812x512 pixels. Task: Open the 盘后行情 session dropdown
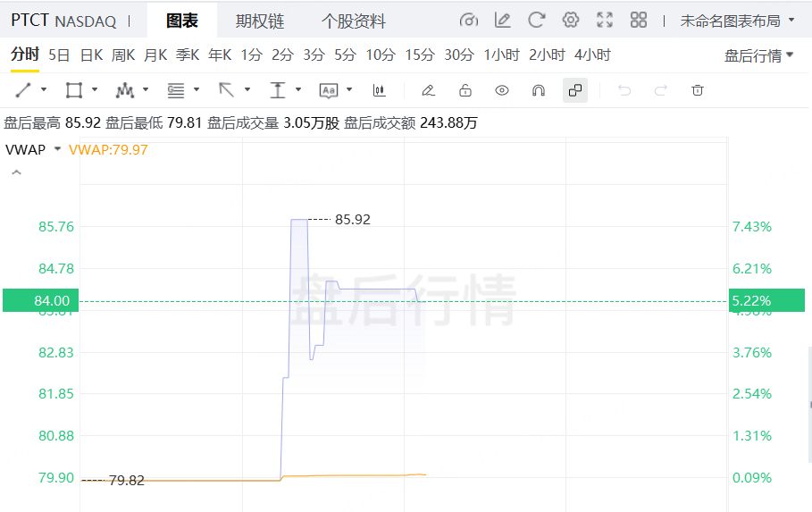[758, 55]
